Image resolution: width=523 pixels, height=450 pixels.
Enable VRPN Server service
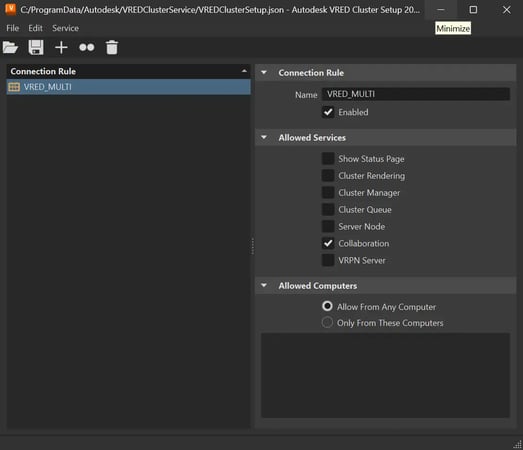tap(328, 260)
